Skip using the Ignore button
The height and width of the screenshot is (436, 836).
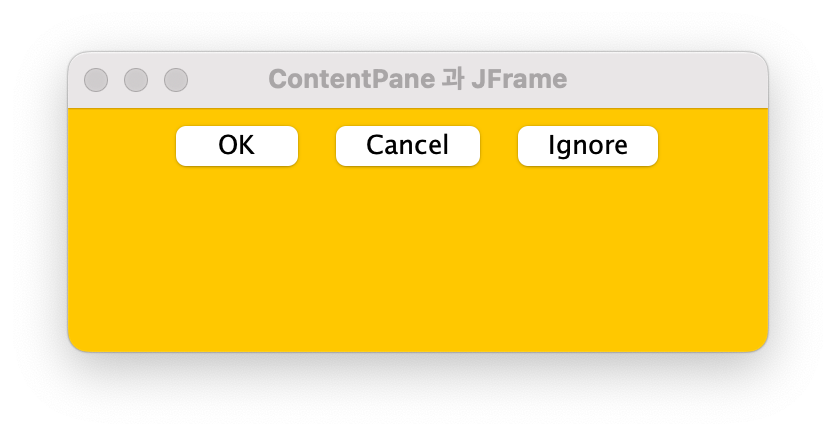click(588, 146)
